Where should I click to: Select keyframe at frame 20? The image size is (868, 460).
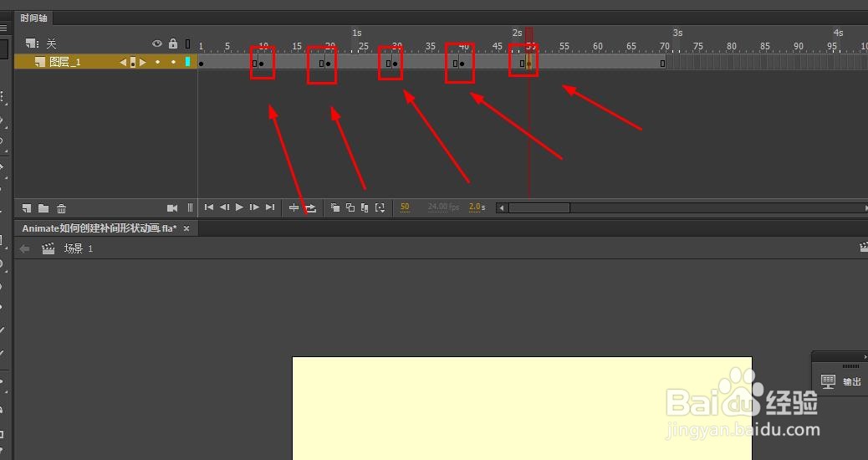(329, 64)
